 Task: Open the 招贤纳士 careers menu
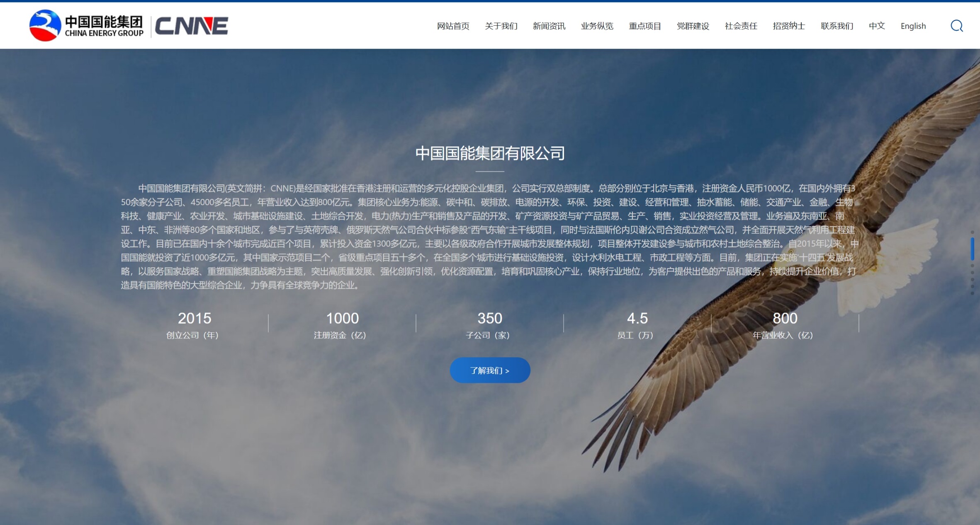point(789,26)
